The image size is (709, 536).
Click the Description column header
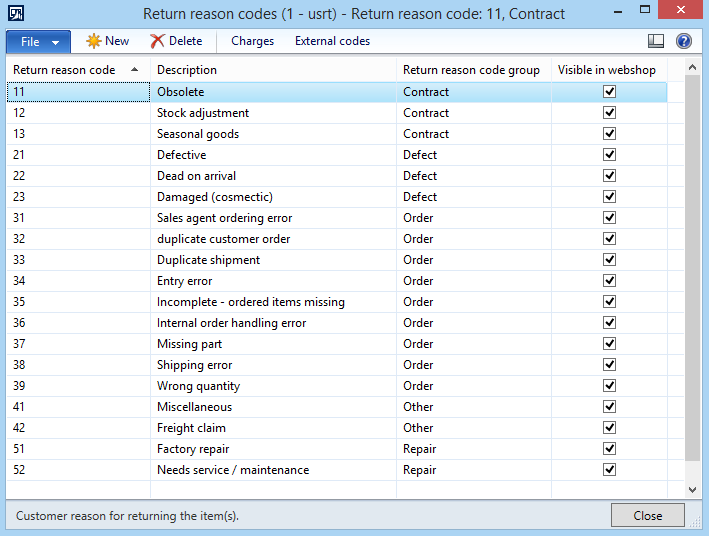pos(187,70)
